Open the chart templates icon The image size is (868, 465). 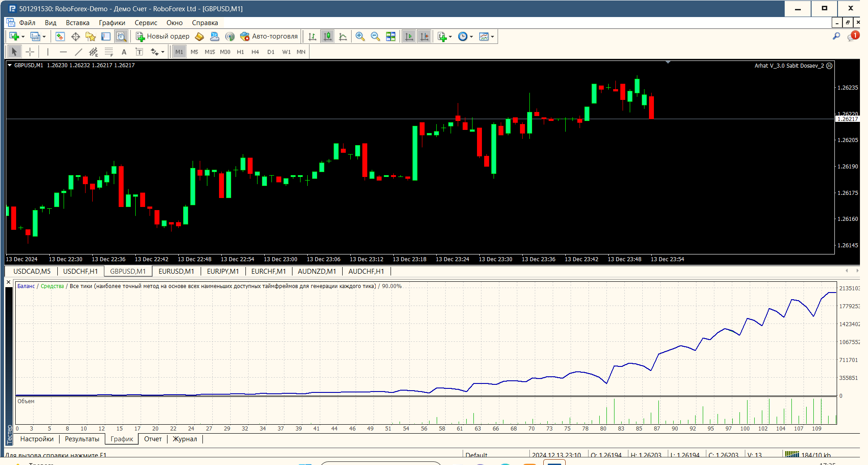click(484, 36)
